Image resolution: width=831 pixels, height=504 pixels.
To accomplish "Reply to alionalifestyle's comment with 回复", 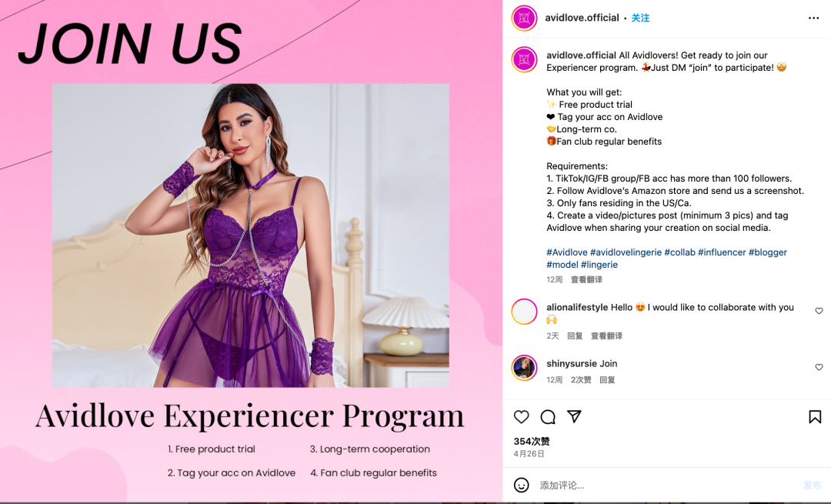I will tap(575, 336).
